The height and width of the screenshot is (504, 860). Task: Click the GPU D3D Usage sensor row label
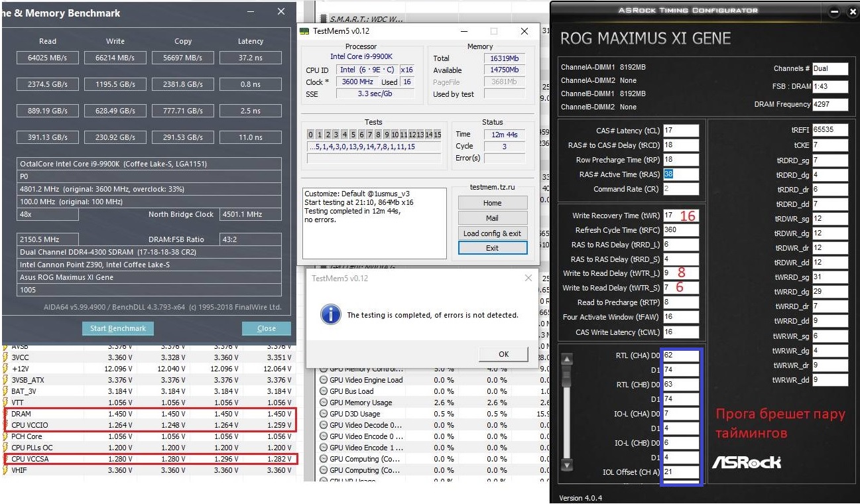point(361,414)
